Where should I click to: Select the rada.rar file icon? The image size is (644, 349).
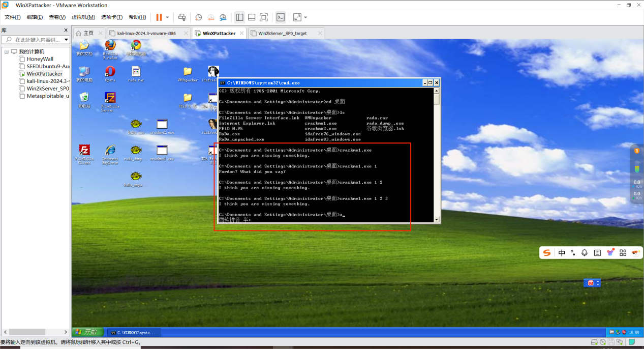pyautogui.click(x=136, y=74)
